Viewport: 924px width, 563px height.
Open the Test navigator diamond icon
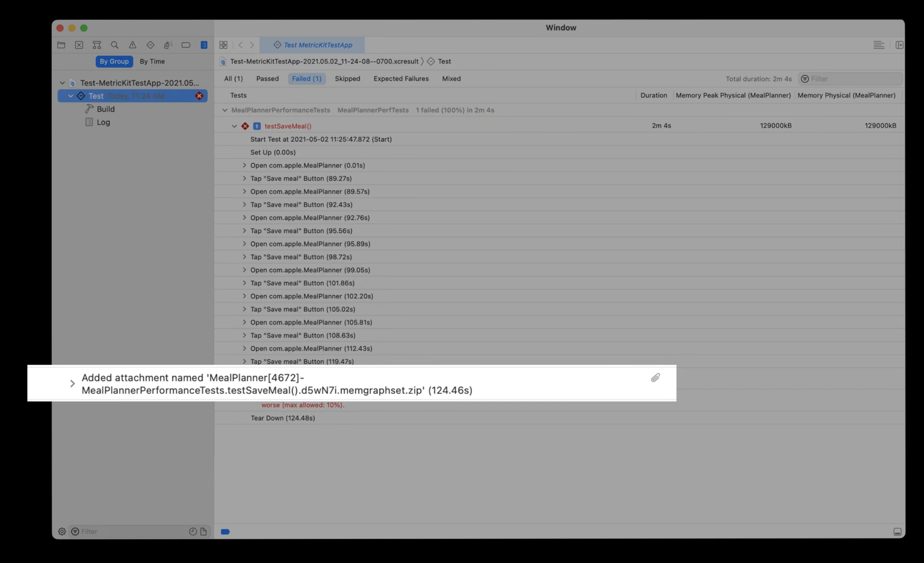pyautogui.click(x=150, y=45)
